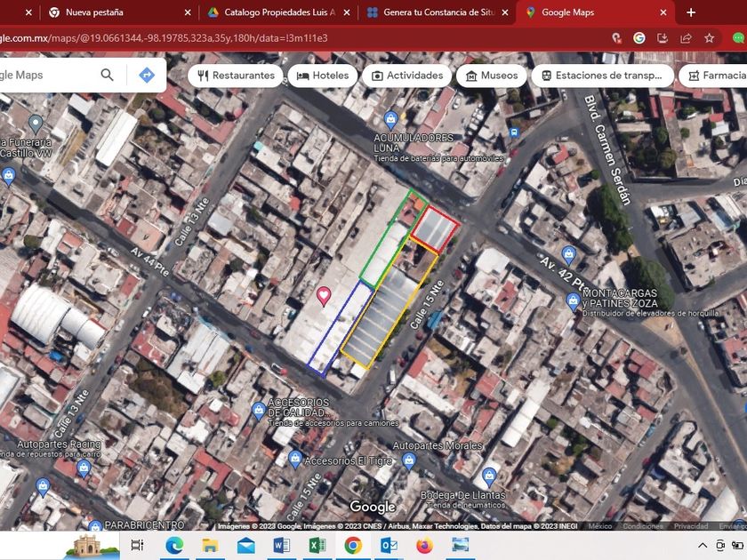This screenshot has width=747, height=560.
Task: Click Accesorios El Tigre shop pin
Action: click(x=294, y=459)
